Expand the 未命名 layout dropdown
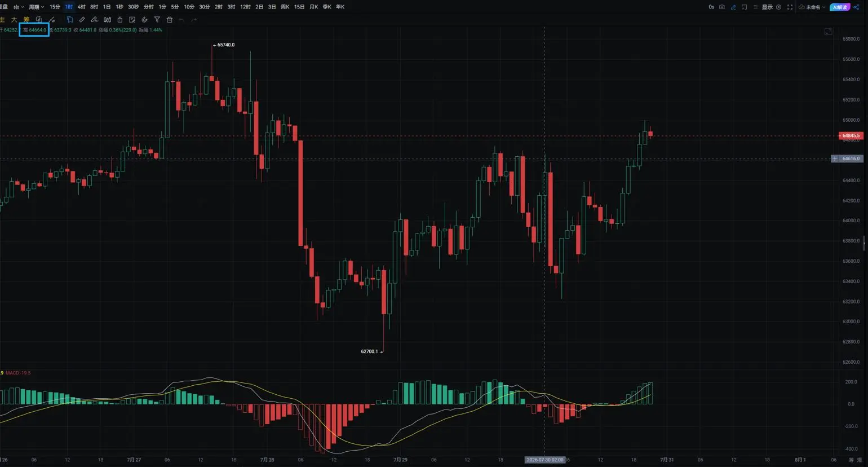The height and width of the screenshot is (467, 868). tap(812, 7)
